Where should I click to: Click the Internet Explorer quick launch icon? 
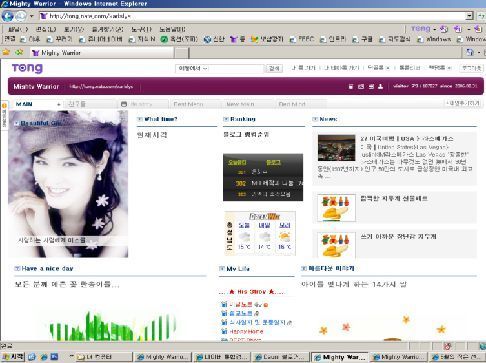point(43,357)
